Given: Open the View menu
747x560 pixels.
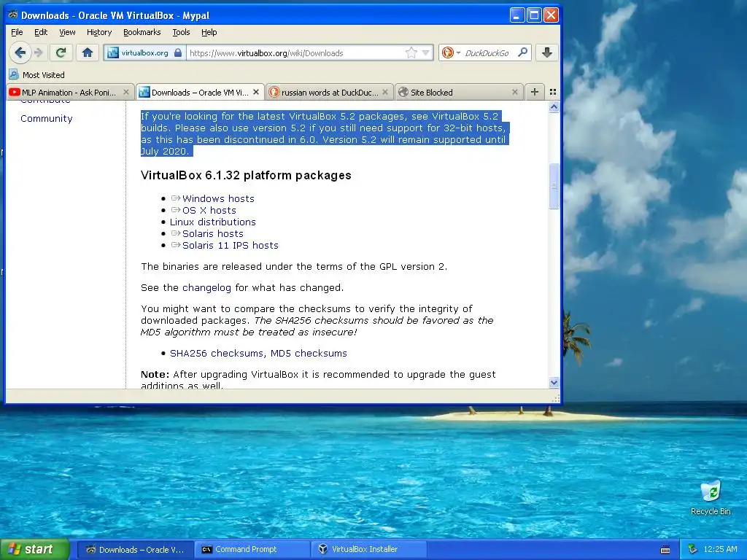Looking at the screenshot, I should tap(67, 32).
